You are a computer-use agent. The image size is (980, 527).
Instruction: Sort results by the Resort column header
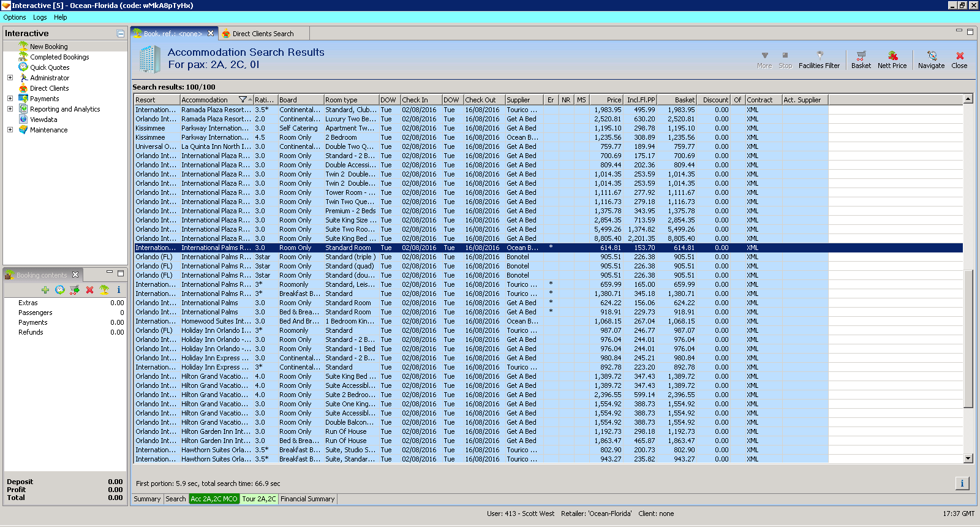(157, 100)
